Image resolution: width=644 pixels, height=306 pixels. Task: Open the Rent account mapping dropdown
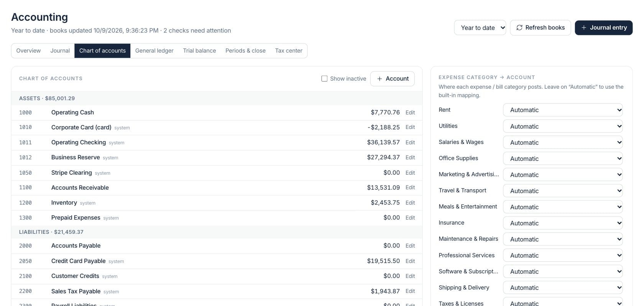(x=563, y=110)
